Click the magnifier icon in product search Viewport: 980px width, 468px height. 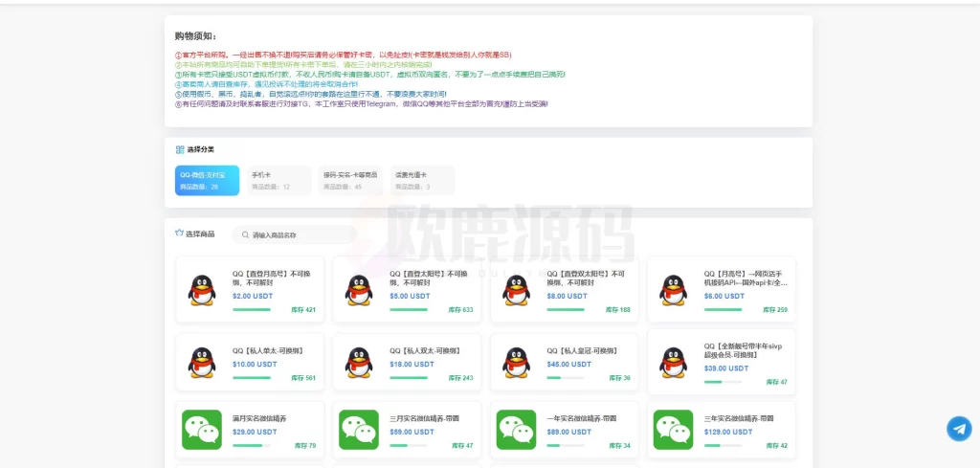(x=245, y=234)
